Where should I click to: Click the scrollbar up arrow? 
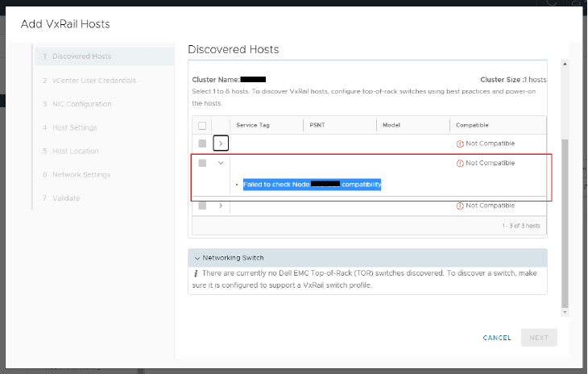click(x=565, y=64)
